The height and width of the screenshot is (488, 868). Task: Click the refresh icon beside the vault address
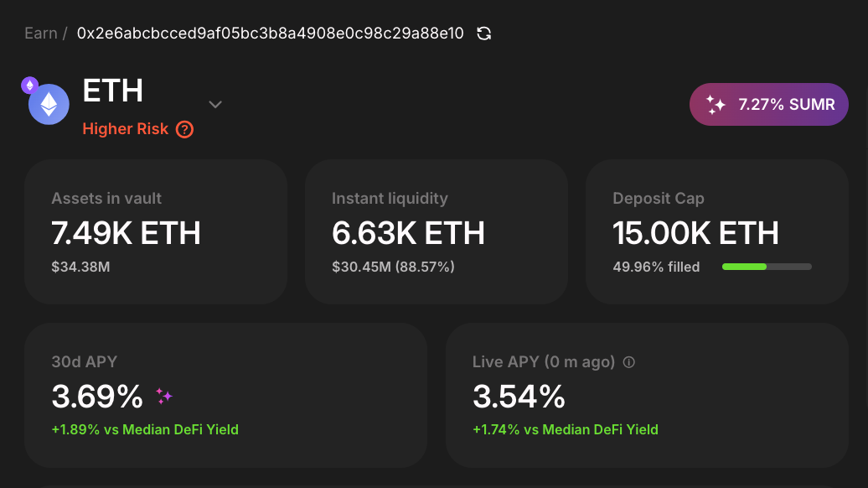click(x=483, y=34)
